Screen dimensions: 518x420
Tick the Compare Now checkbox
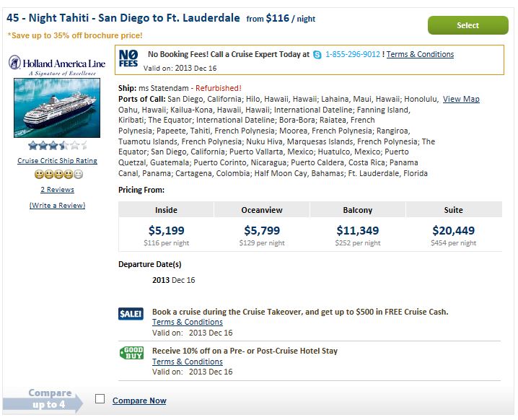point(100,399)
